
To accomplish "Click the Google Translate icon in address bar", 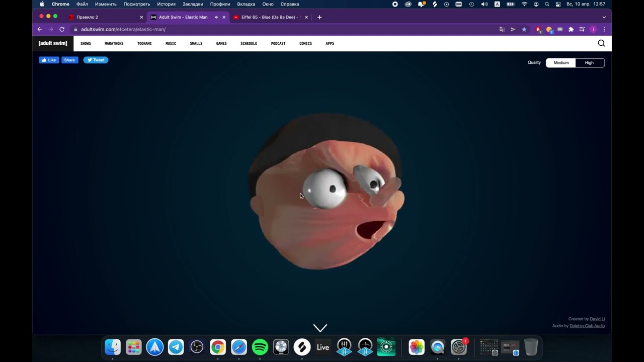I will tap(502, 30).
